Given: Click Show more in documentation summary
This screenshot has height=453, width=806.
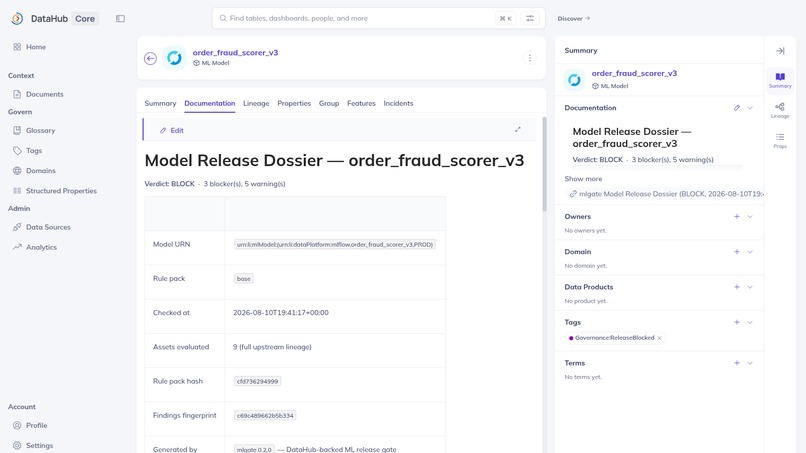Looking at the screenshot, I should point(583,179).
